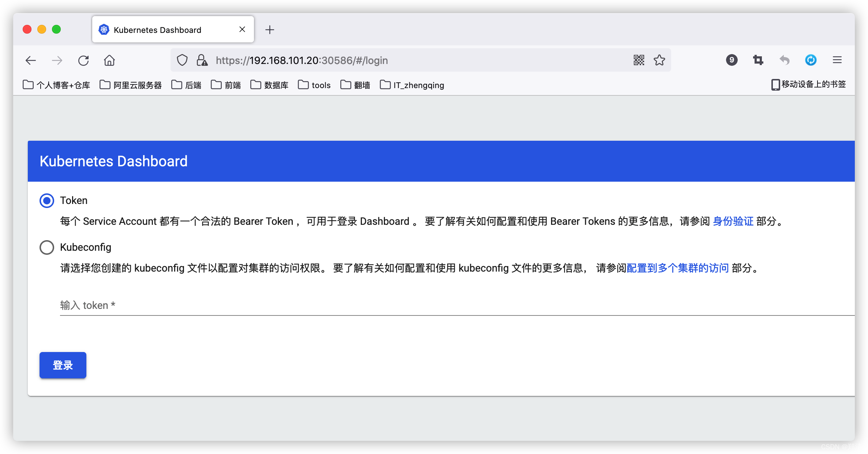Open the 数据库 bookmark folder
The height and width of the screenshot is (454, 868).
pyautogui.click(x=269, y=85)
